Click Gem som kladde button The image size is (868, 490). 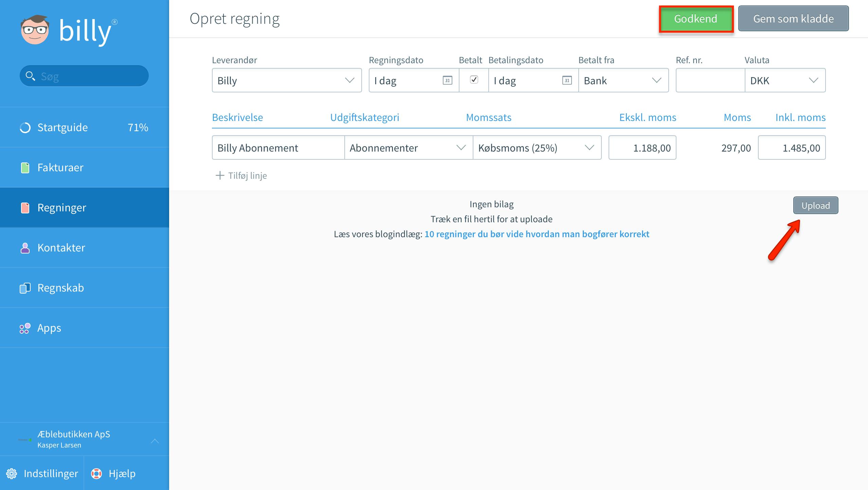click(793, 19)
